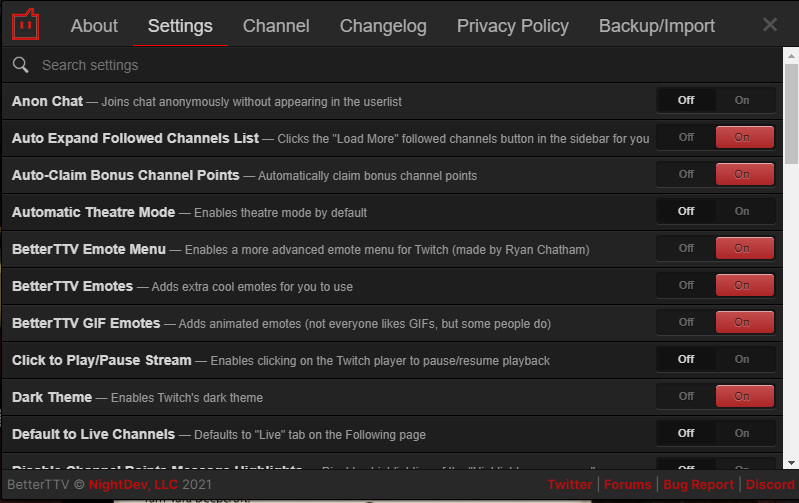Viewport: 799px width, 503px height.
Task: Turn off Auto Expand Followed Channels List
Action: pos(686,138)
